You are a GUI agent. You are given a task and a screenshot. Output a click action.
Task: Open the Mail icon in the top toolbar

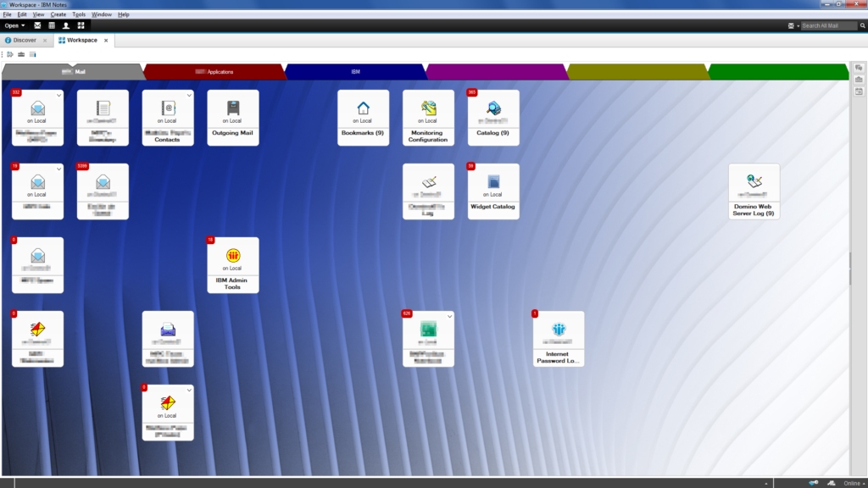pyautogui.click(x=37, y=25)
